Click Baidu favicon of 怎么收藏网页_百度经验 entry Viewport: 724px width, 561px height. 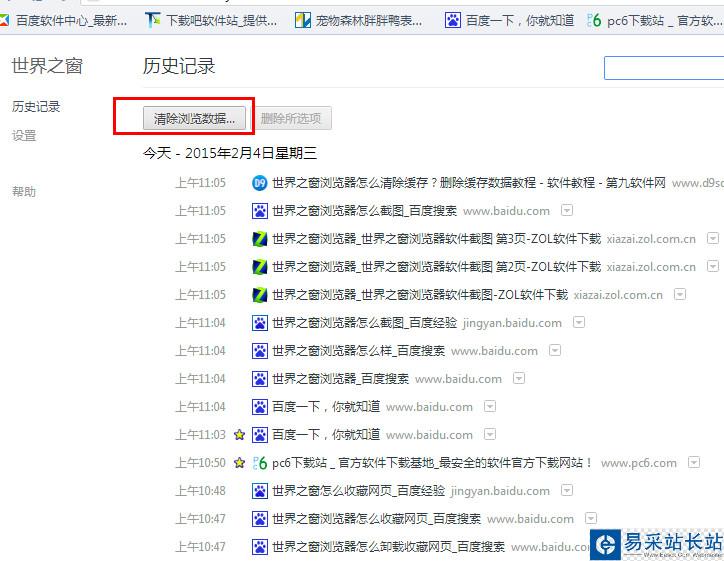[259, 491]
